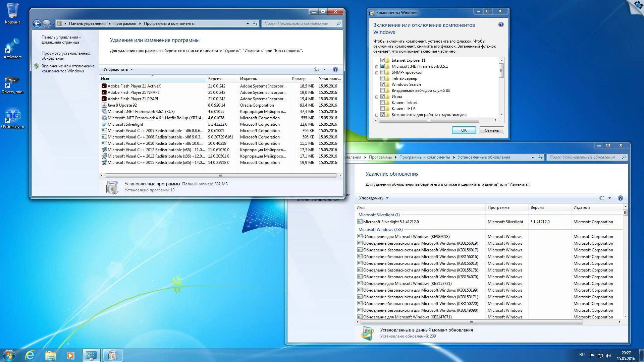Open Просмотр установленных обновлений link
644x362 pixels.
[x=66, y=55]
